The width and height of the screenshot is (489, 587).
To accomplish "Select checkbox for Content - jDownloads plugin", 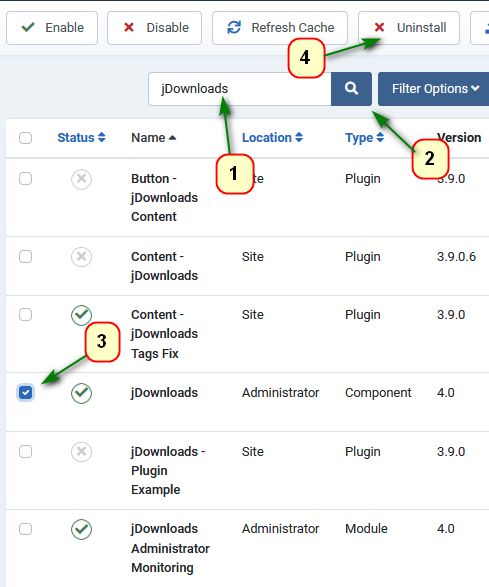I will point(25,256).
